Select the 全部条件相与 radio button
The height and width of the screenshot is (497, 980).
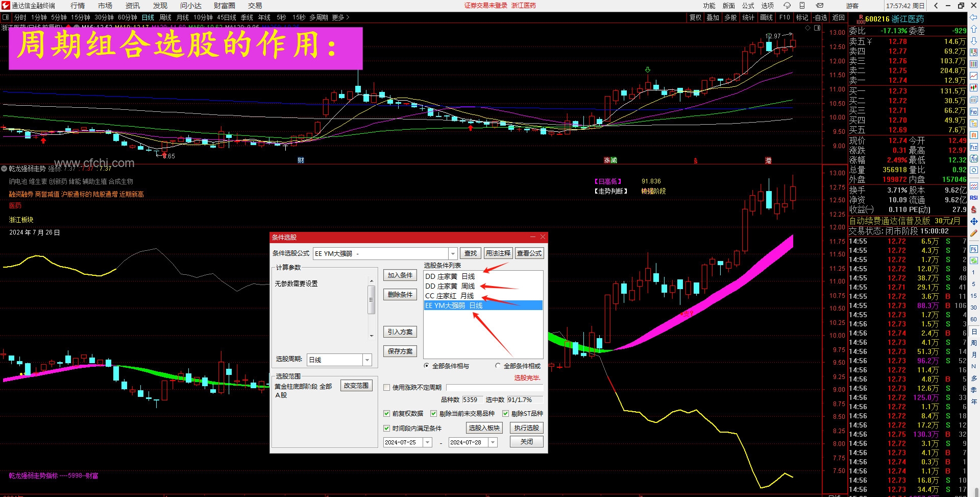point(427,366)
